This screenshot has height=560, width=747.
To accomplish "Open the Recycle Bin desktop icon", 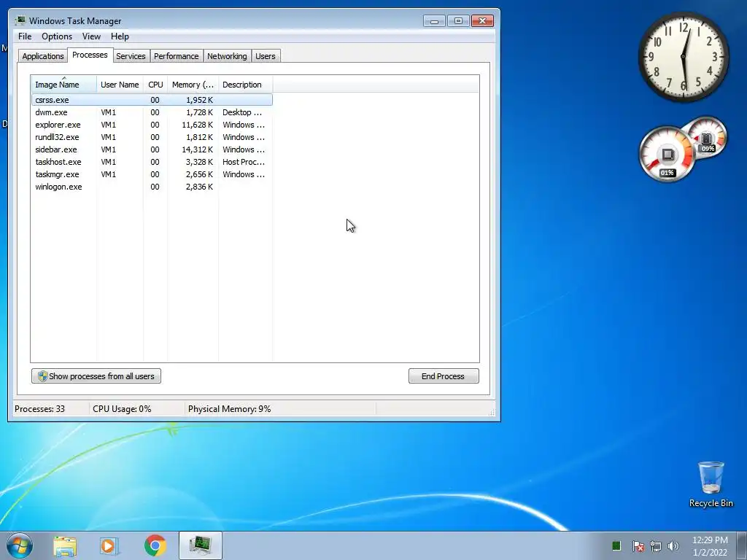I will point(711,484).
